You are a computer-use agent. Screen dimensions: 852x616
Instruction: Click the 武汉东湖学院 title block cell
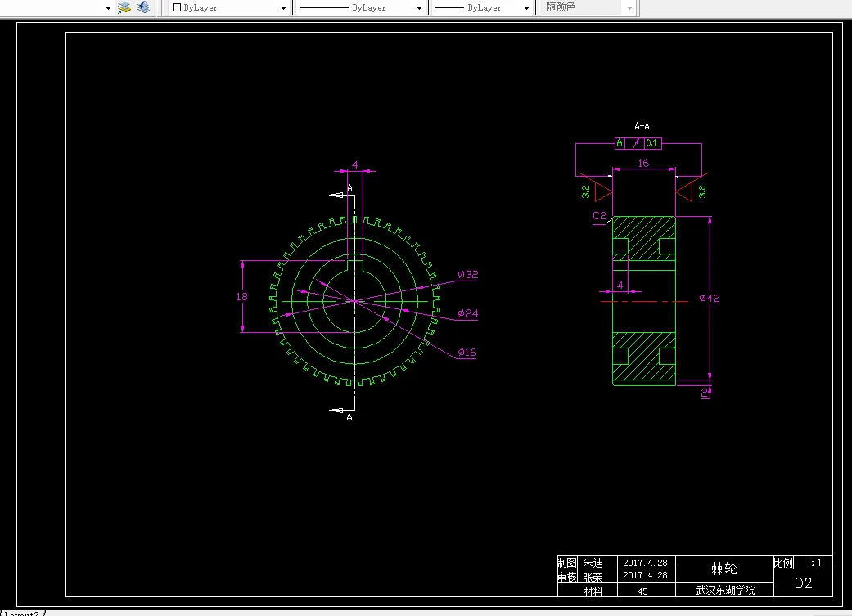[725, 590]
